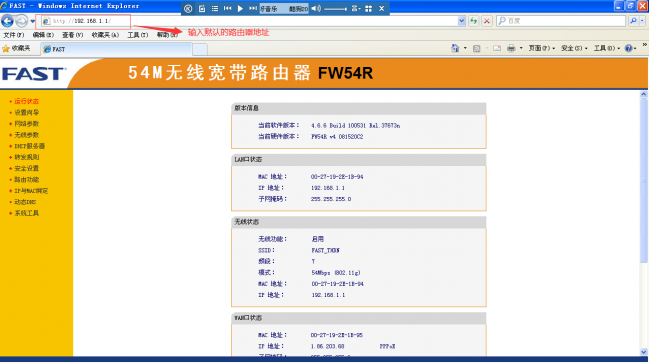
Task: Open the 帮助(H) menu
Action: (167, 35)
